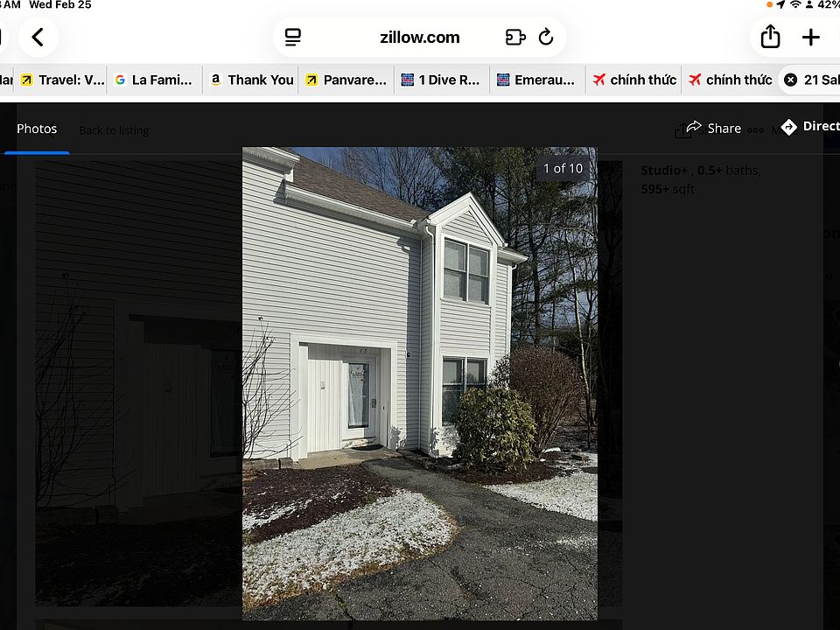
Task: Switch to the Emerau... tab
Action: tap(536, 80)
